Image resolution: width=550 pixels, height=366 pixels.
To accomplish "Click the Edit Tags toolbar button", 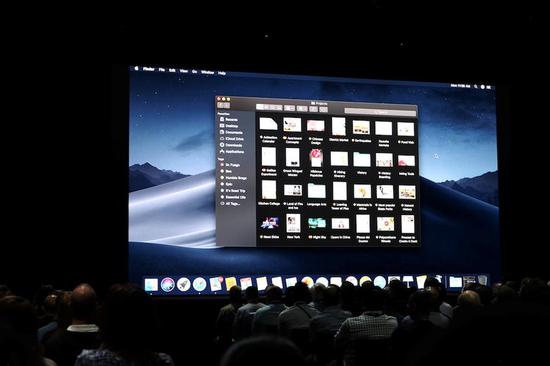I will click(323, 110).
